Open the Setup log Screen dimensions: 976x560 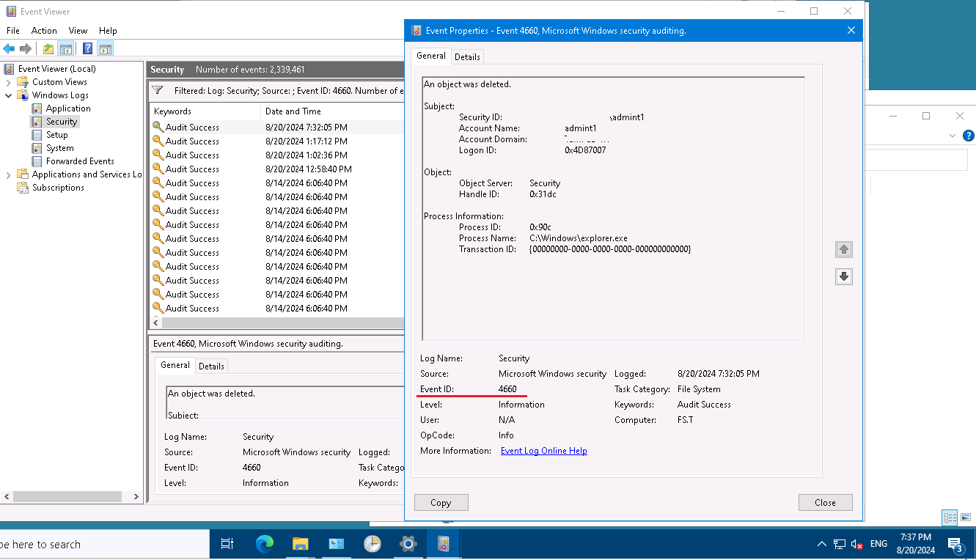pyautogui.click(x=56, y=135)
